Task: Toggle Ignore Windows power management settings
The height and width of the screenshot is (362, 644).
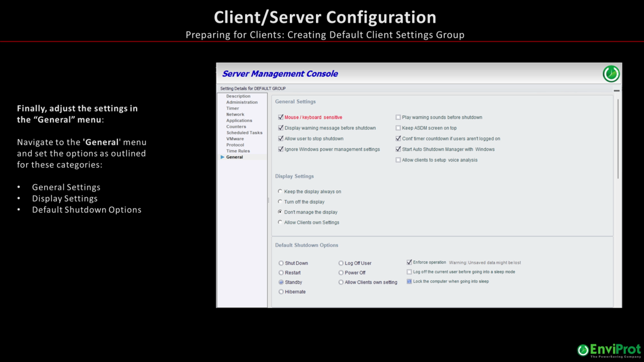Action: point(281,149)
